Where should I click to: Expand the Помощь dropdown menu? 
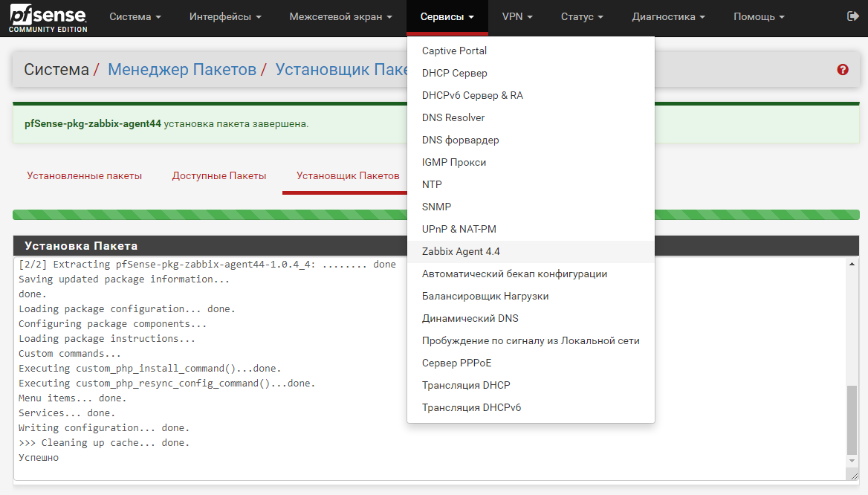(759, 16)
